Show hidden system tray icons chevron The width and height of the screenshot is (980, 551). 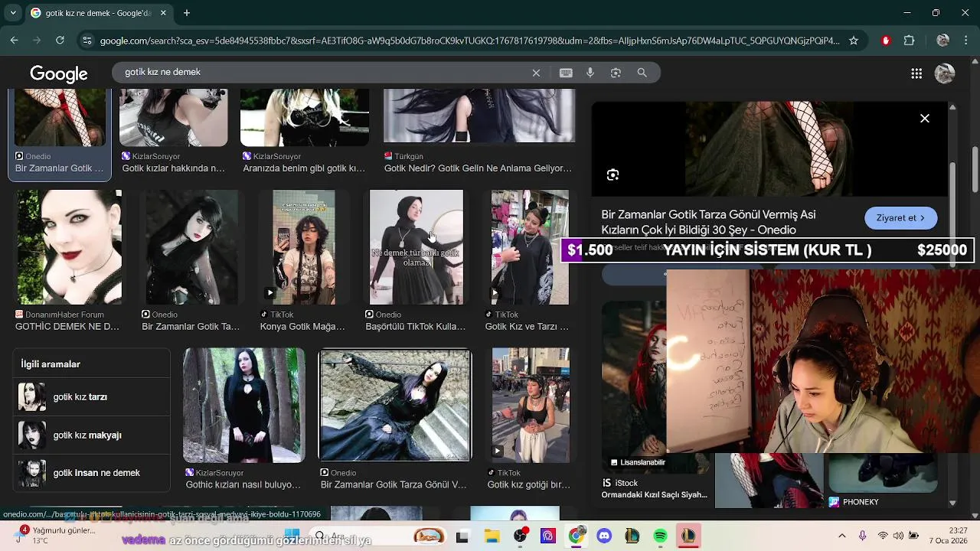pyautogui.click(x=842, y=536)
